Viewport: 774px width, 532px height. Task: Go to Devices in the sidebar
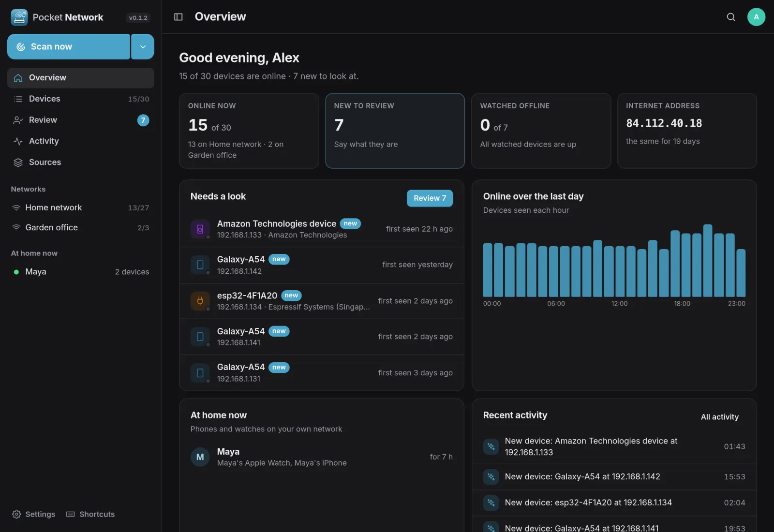(81, 99)
